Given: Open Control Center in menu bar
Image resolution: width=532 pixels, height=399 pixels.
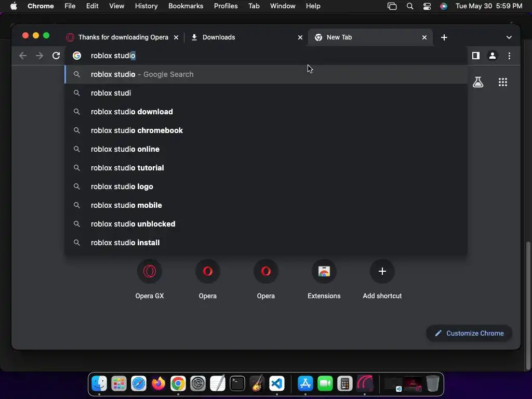Looking at the screenshot, I should point(427,6).
